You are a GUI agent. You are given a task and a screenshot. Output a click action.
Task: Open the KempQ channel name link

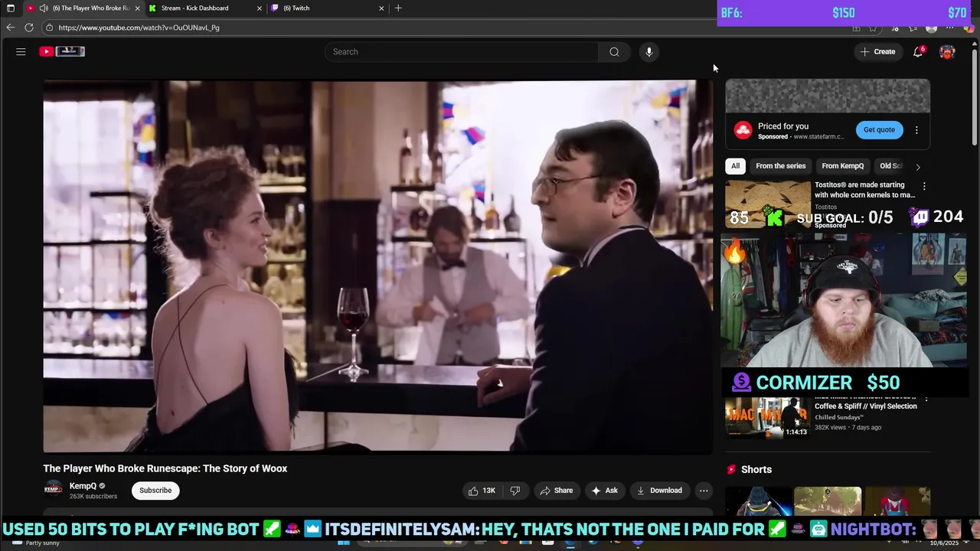point(83,486)
